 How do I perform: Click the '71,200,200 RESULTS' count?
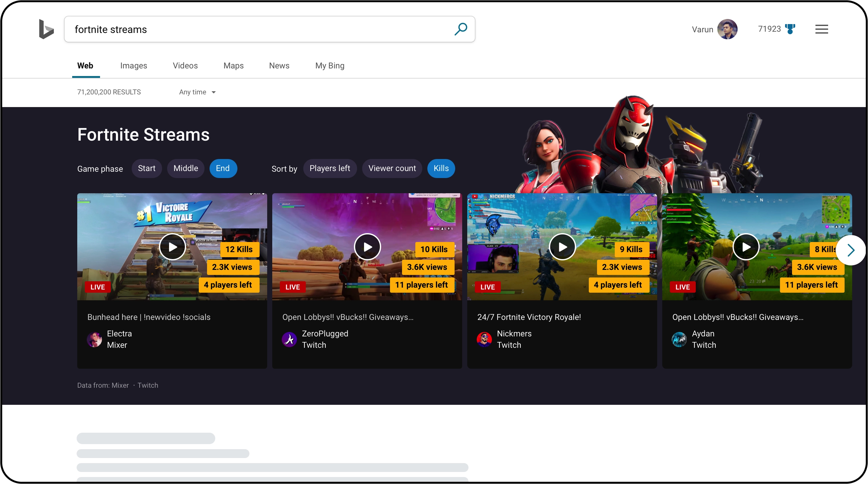click(x=109, y=92)
